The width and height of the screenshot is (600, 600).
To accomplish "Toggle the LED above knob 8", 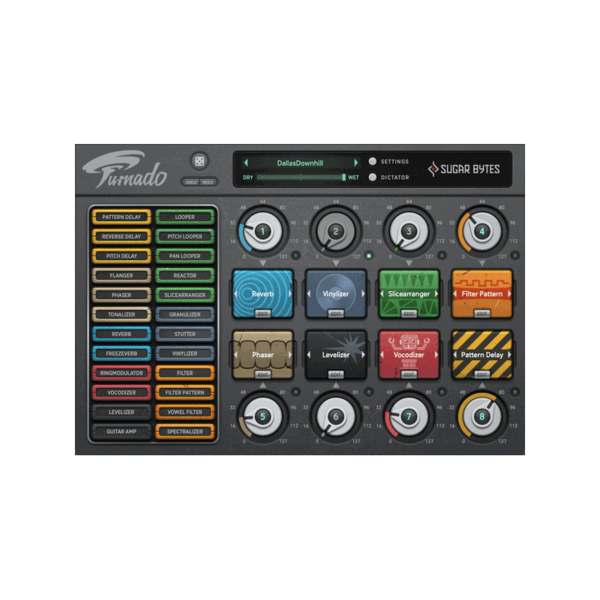I will (x=515, y=392).
